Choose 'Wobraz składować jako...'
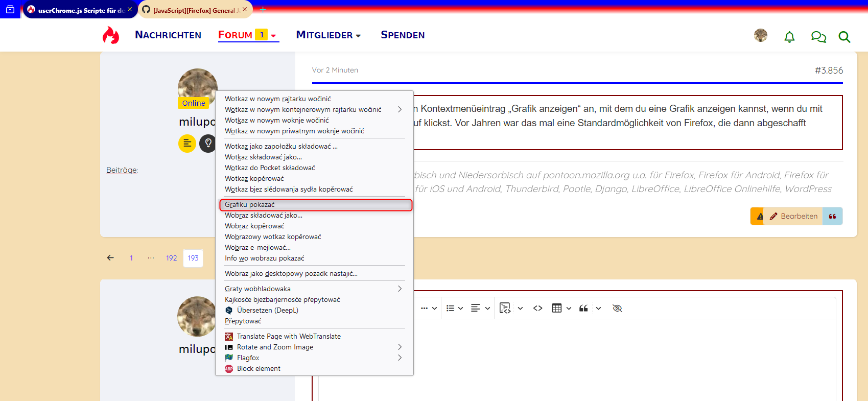 tap(314, 216)
